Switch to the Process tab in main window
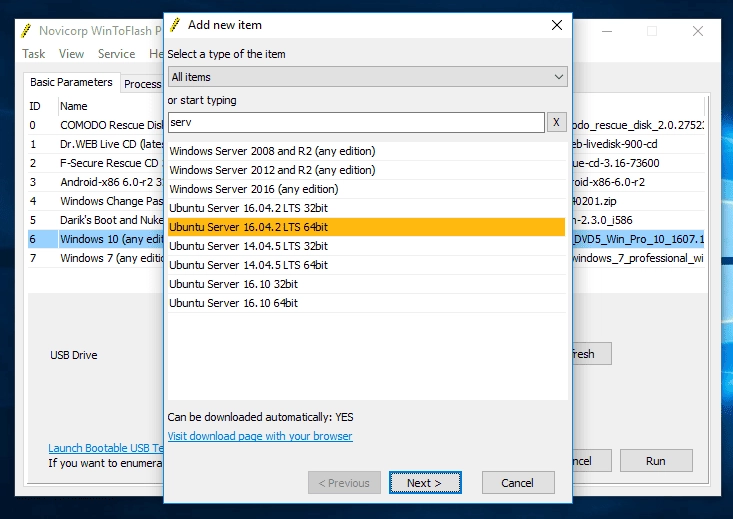The height and width of the screenshot is (519, 733). [x=142, y=84]
